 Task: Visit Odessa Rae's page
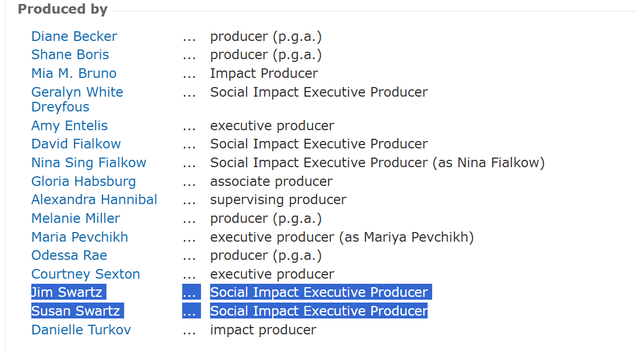pos(69,255)
